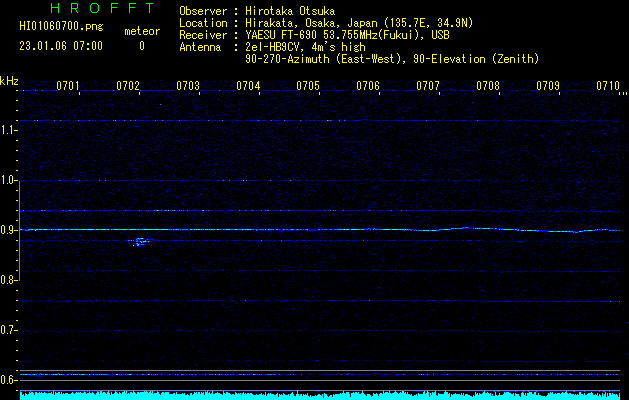This screenshot has width=629, height=400.
Task: Click the meteor echo blob near 0702
Action: coord(140,242)
